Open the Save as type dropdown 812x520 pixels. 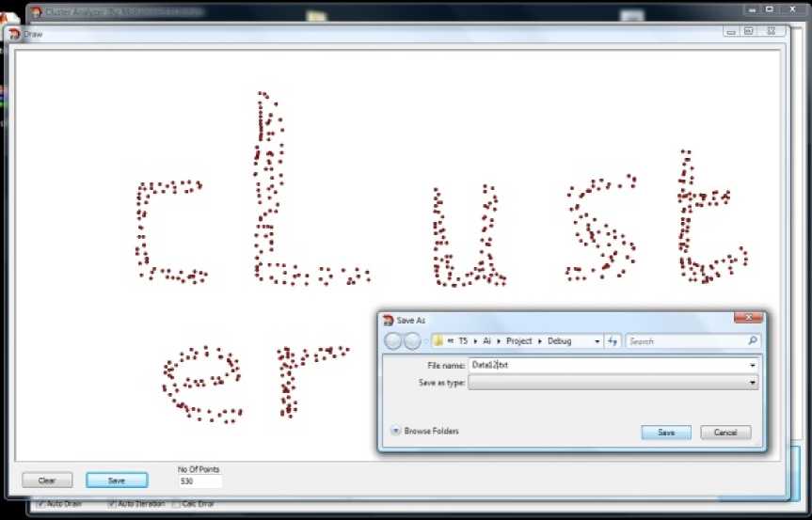pyautogui.click(x=613, y=383)
